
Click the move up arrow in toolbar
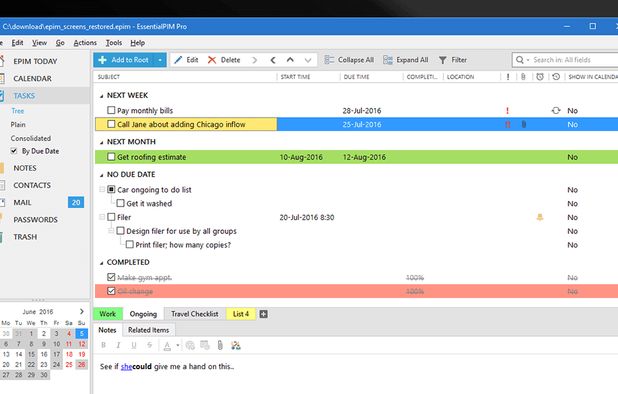point(290,60)
